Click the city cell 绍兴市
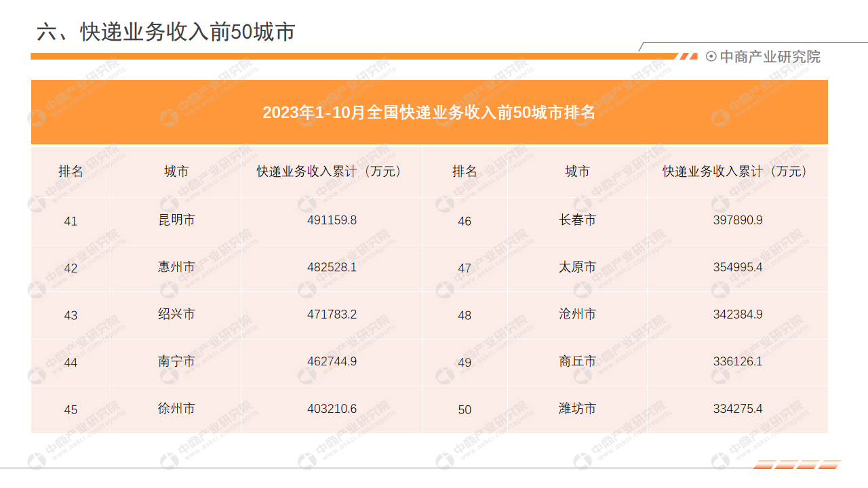The height and width of the screenshot is (488, 868). pyautogui.click(x=176, y=314)
